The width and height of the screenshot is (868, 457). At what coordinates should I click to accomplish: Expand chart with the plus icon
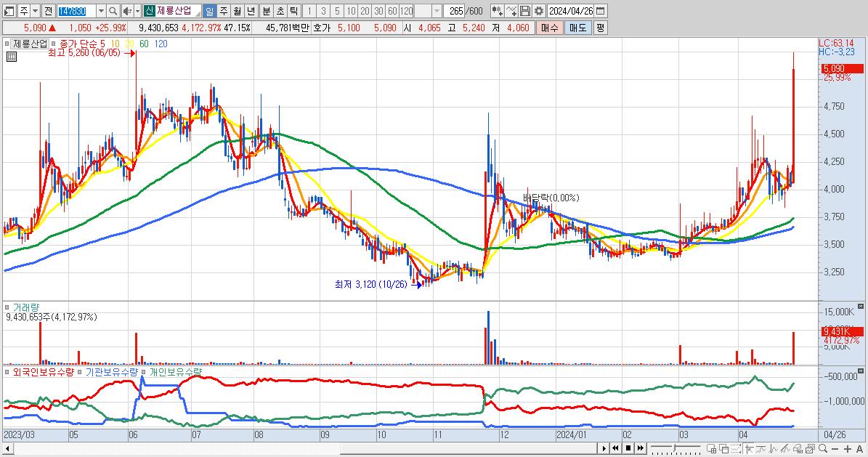(848, 449)
